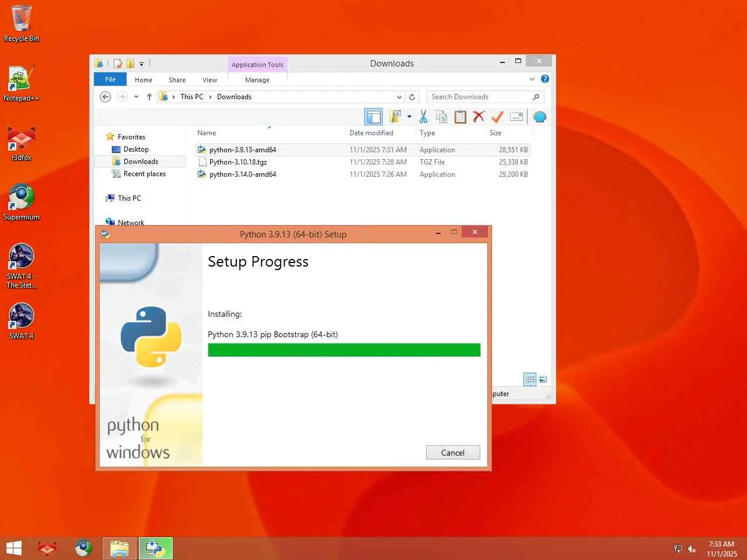The width and height of the screenshot is (747, 560).
Task: Open the recent locations dropdown arrow
Action: click(x=136, y=97)
